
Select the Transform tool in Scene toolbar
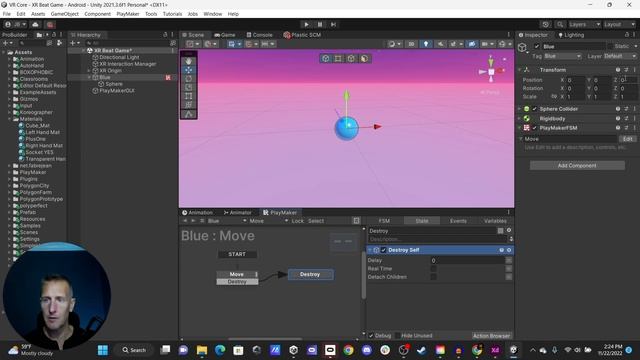[x=189, y=105]
